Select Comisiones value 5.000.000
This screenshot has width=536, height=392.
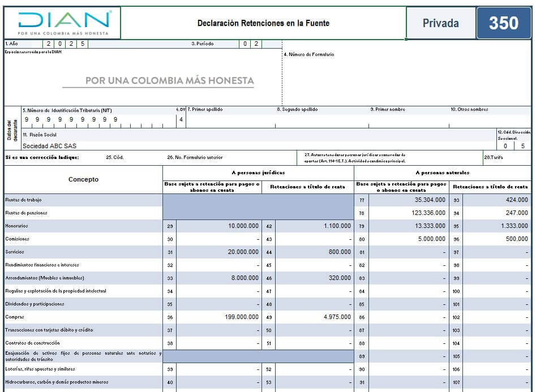click(409, 239)
